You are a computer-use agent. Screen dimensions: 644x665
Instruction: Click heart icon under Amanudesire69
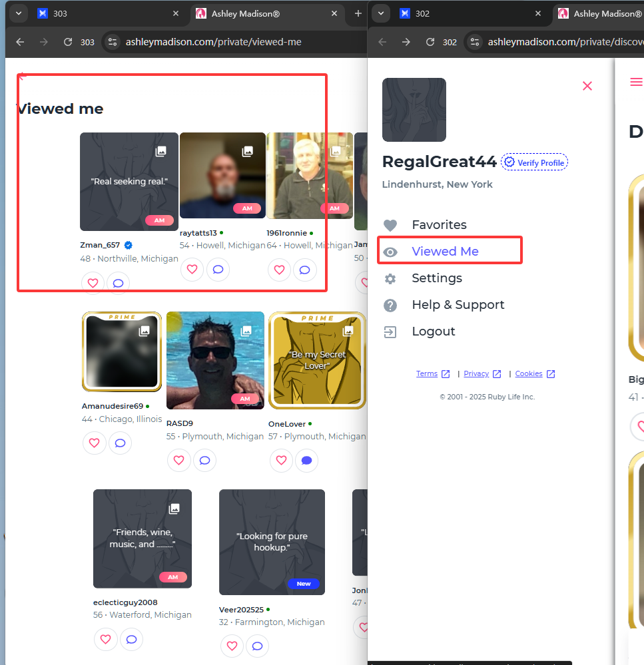(x=94, y=443)
